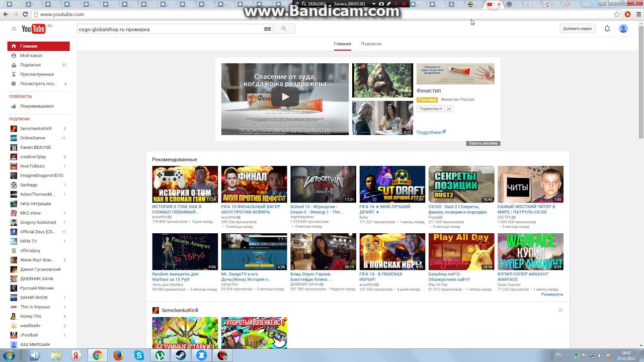Launch Firefox from the taskbar
644x362 pixels.
(x=118, y=355)
